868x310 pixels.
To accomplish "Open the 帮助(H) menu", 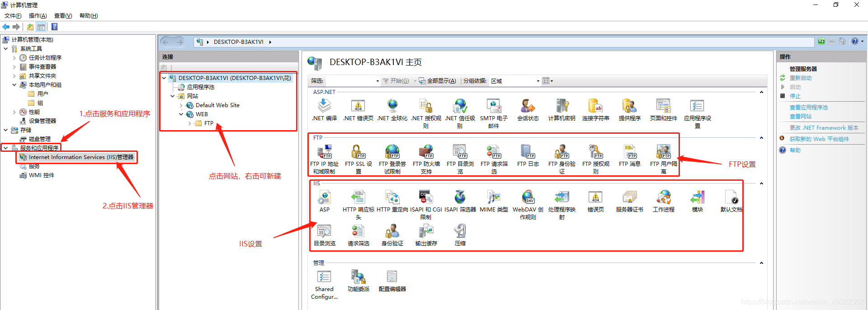I will point(88,16).
